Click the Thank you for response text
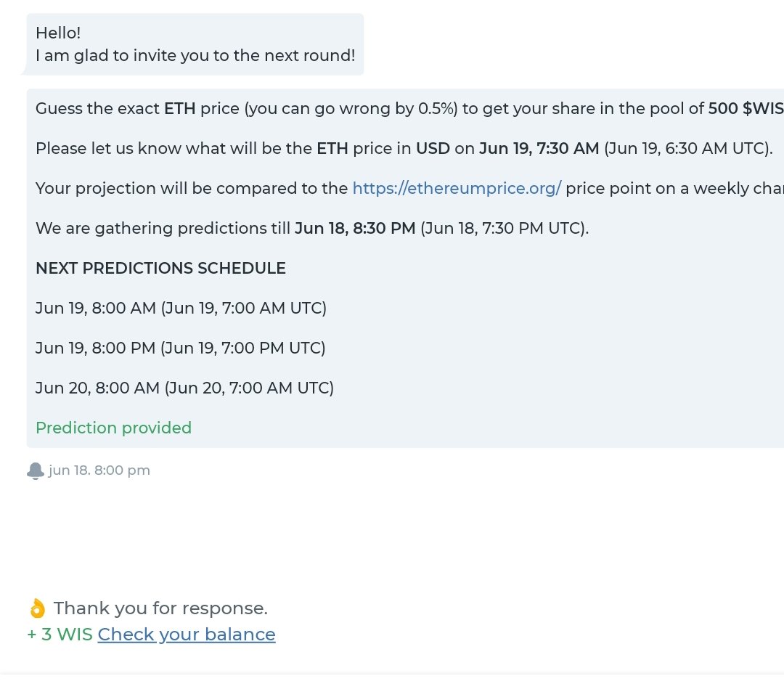 click(x=160, y=608)
